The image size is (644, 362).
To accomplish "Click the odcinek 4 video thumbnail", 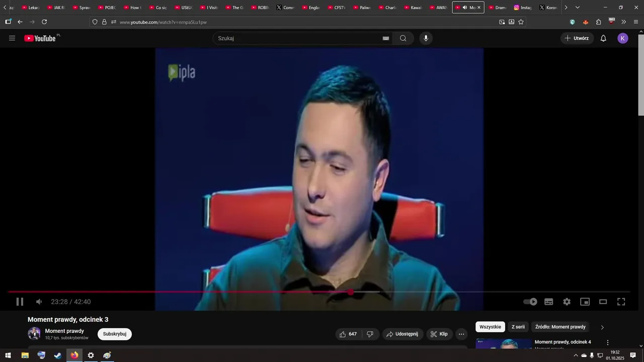I will (x=504, y=343).
